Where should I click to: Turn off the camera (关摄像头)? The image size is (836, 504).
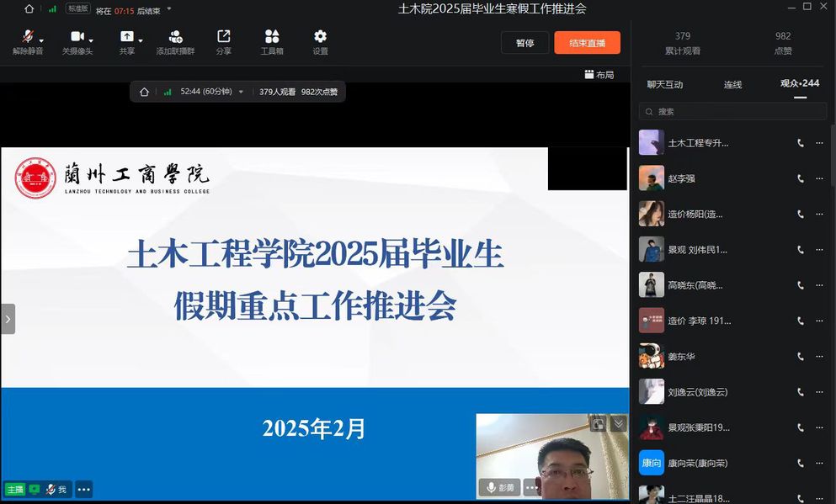[x=77, y=37]
